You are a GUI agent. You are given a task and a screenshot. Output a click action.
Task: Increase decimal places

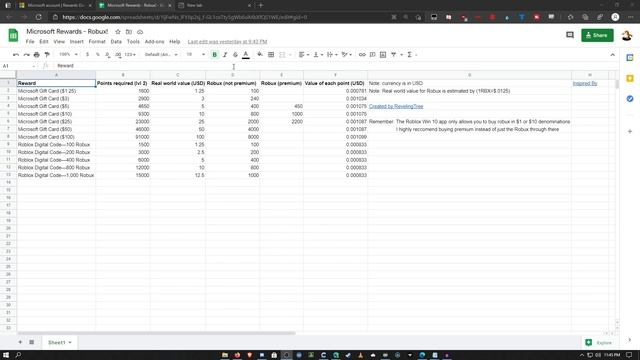pos(118,55)
